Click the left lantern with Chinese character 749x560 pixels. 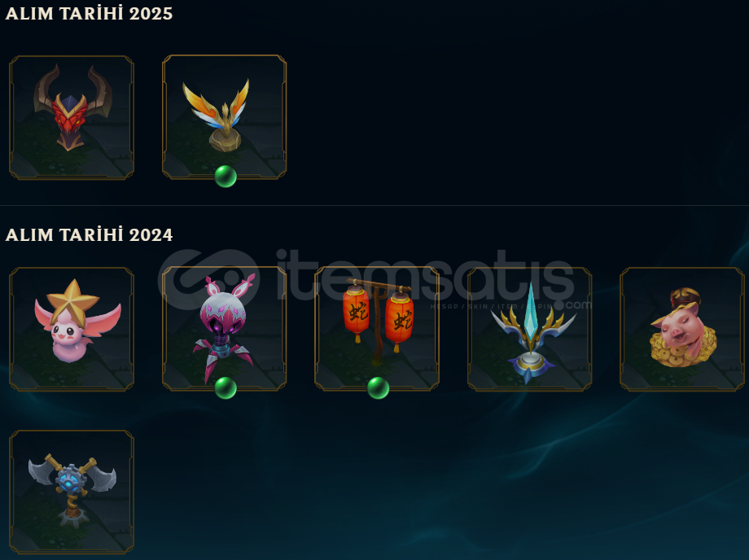click(x=357, y=313)
